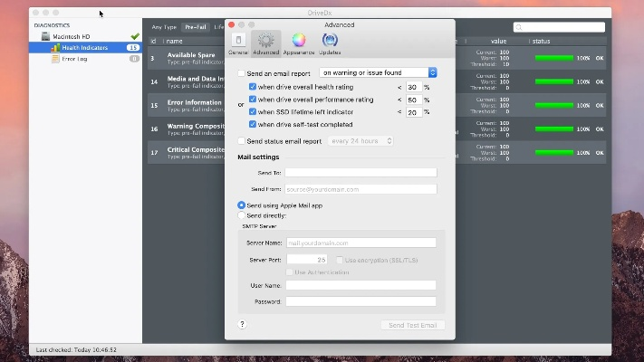This screenshot has height=362, width=644.
Task: Open the Appearance color wheel pane
Action: 299,41
